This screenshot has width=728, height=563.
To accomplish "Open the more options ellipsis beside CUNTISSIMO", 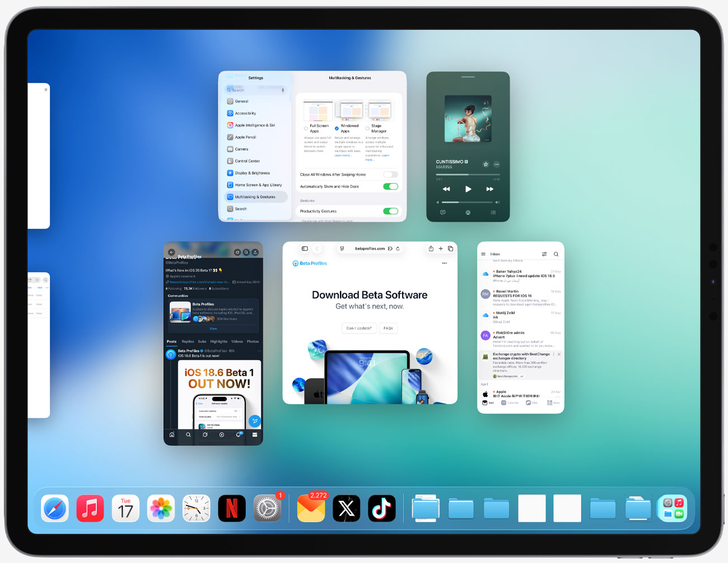I will (x=496, y=164).
